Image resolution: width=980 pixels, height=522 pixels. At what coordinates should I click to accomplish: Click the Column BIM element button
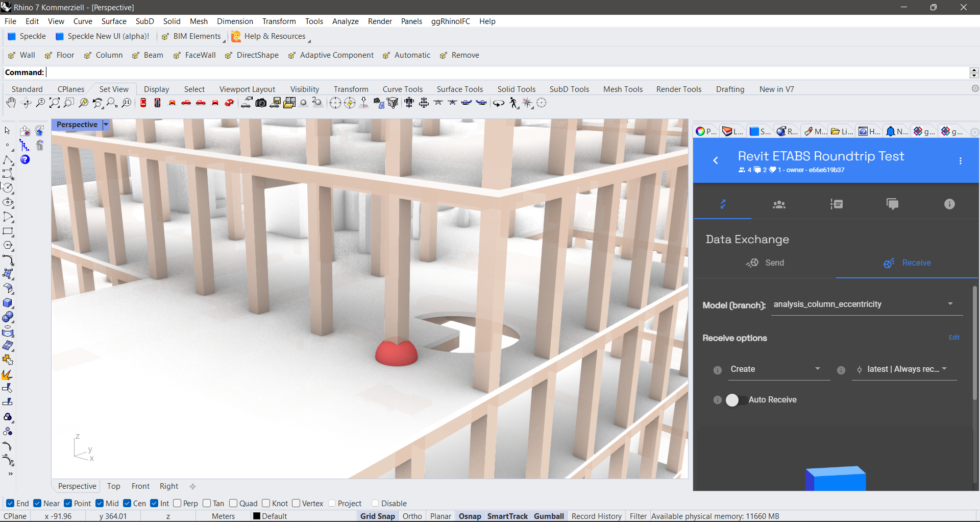(x=104, y=55)
